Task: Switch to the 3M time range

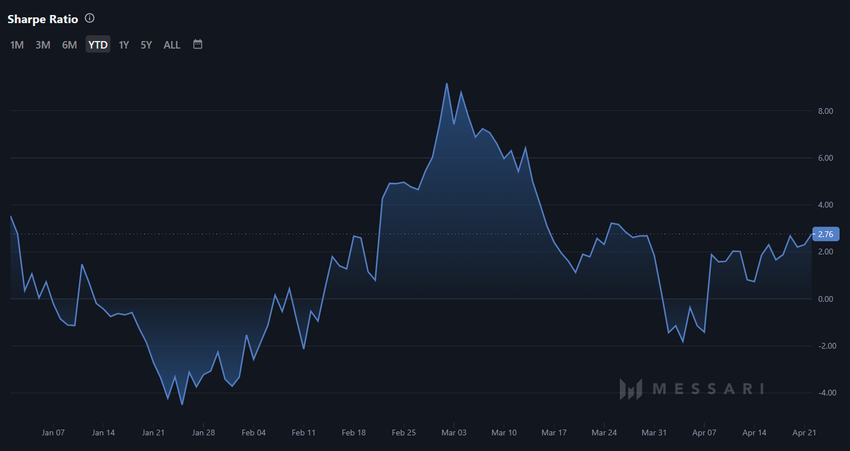Action: tap(43, 45)
